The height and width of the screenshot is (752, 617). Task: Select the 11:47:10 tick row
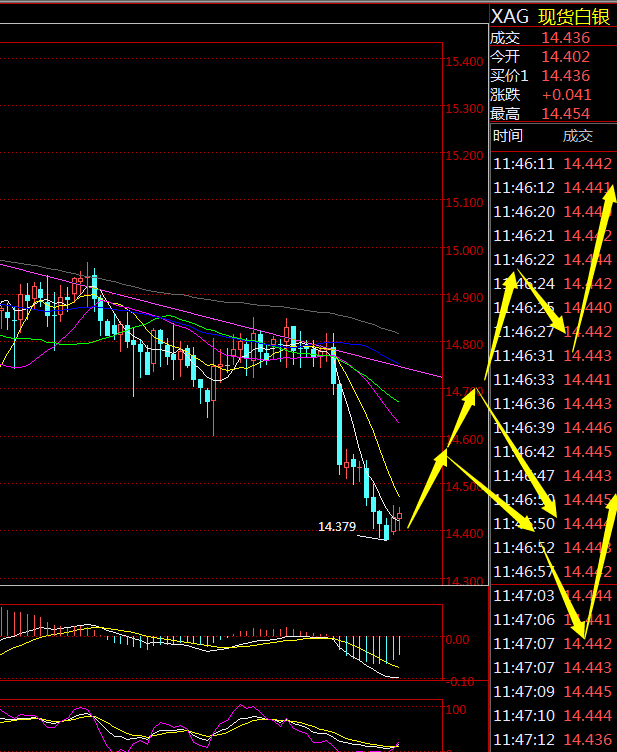click(x=553, y=715)
